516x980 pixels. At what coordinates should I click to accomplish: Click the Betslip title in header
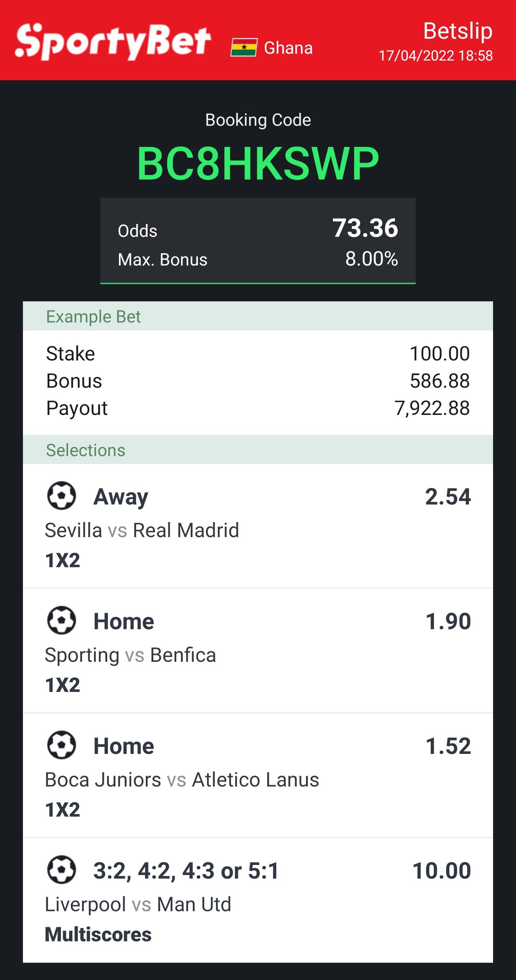coord(457,31)
